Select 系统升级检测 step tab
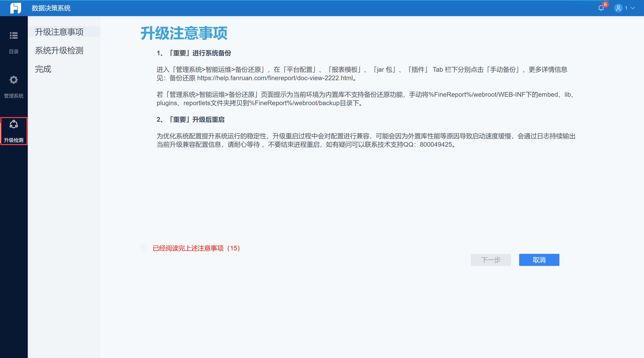The image size is (644, 358). click(59, 51)
